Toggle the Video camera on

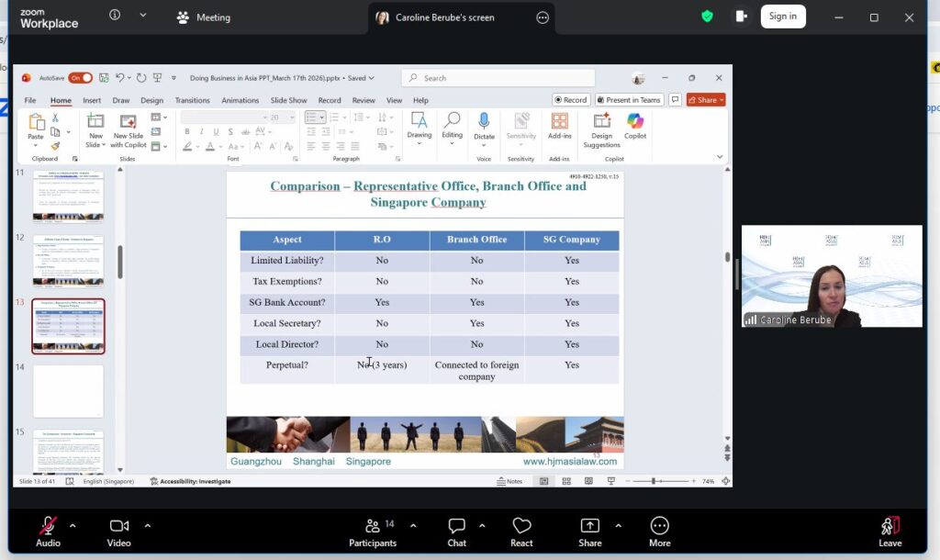(x=118, y=532)
